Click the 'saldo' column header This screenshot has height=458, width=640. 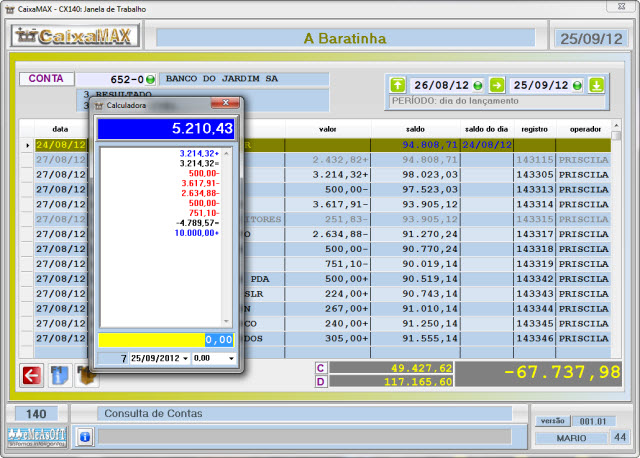point(415,129)
